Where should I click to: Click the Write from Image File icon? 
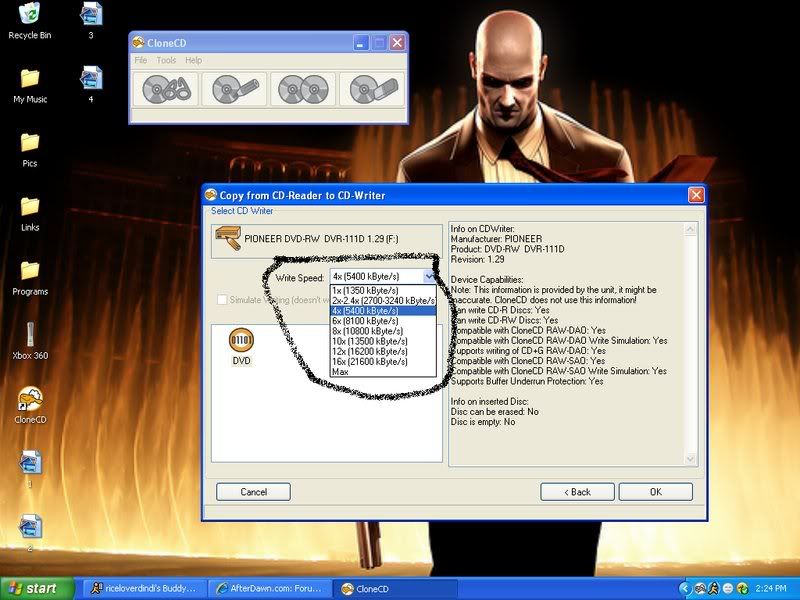click(235, 90)
